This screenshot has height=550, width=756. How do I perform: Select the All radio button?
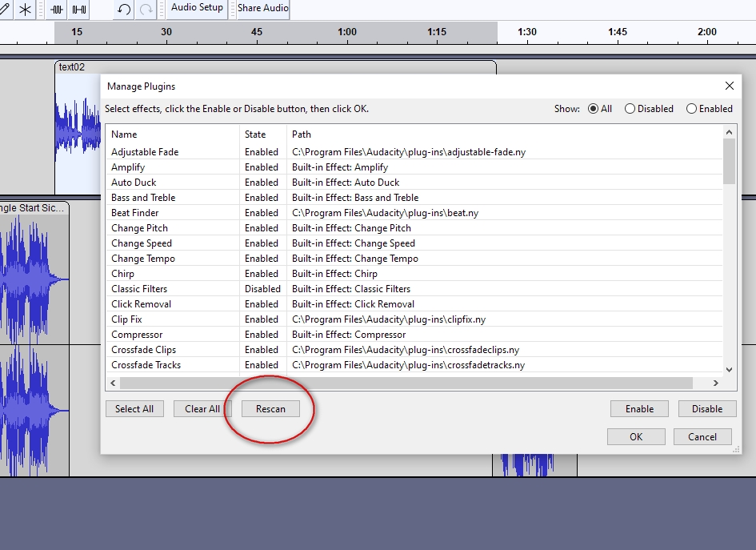[x=594, y=109]
